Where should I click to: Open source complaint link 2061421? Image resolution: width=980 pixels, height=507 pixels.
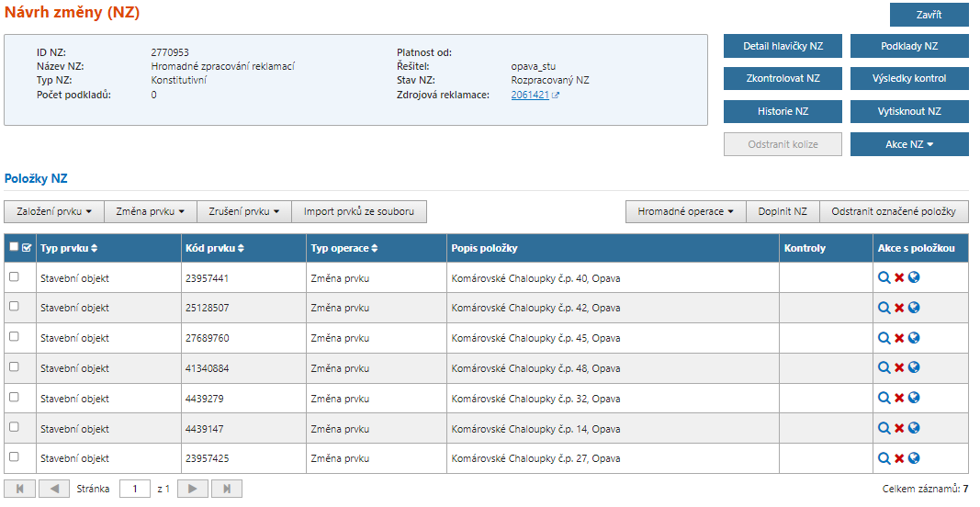(x=530, y=95)
